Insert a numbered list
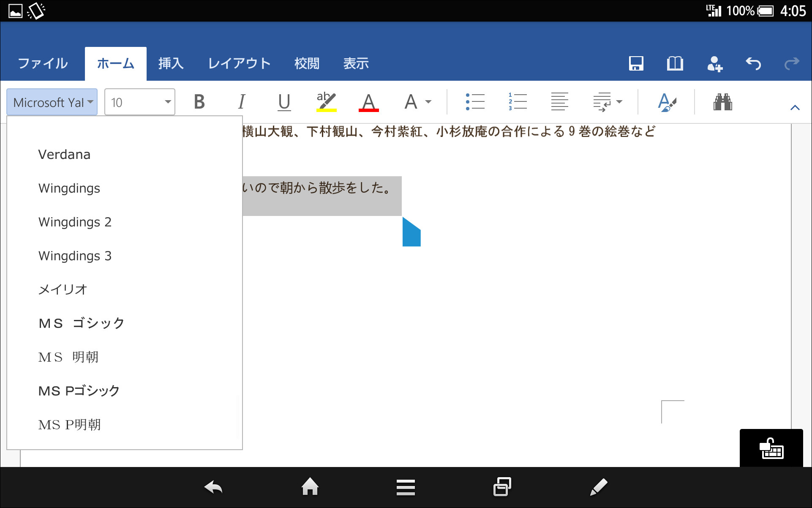The image size is (812, 508). 517,101
